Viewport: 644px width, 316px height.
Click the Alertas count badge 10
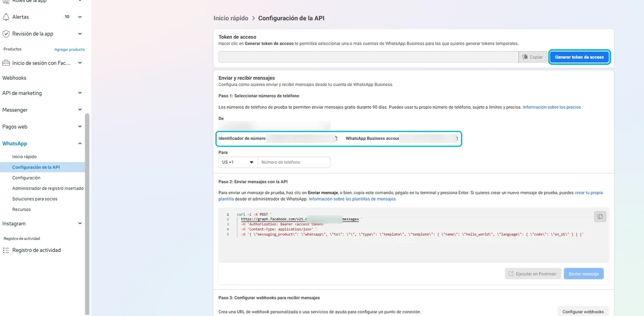[67, 17]
